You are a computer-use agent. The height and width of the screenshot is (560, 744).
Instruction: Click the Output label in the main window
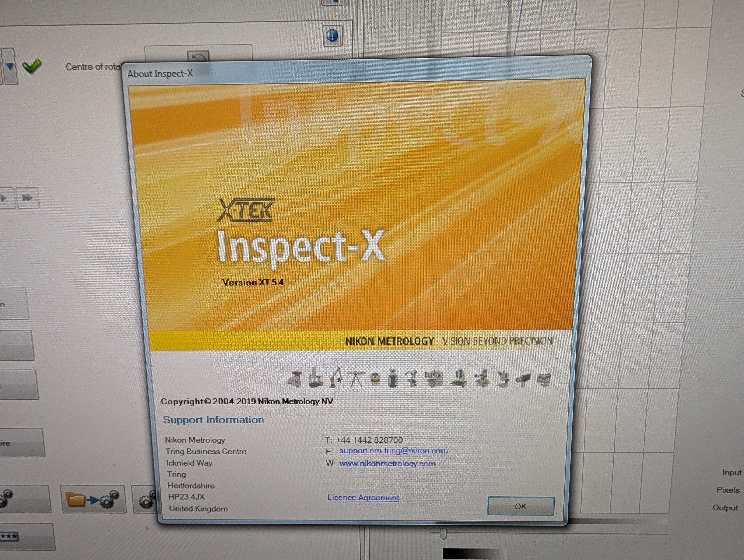(725, 507)
